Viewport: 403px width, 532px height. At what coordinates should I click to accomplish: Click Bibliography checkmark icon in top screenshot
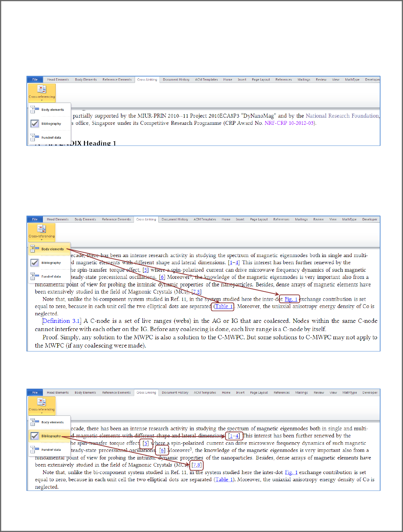coord(35,123)
